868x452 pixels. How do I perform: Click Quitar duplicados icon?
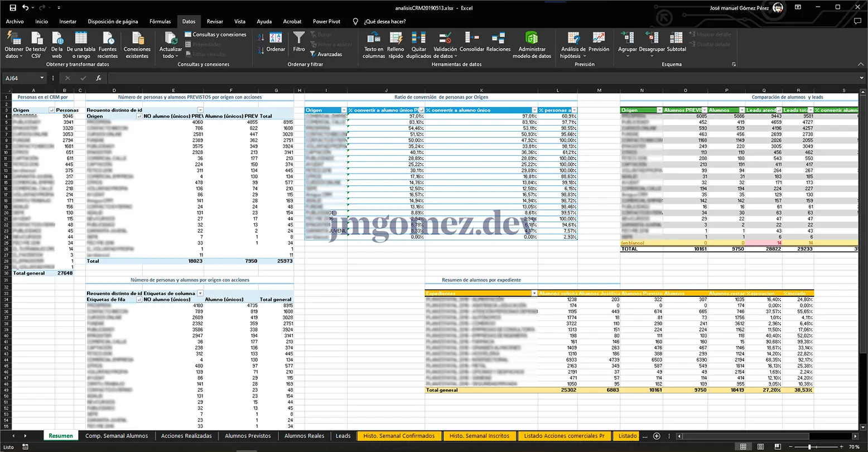tap(418, 39)
